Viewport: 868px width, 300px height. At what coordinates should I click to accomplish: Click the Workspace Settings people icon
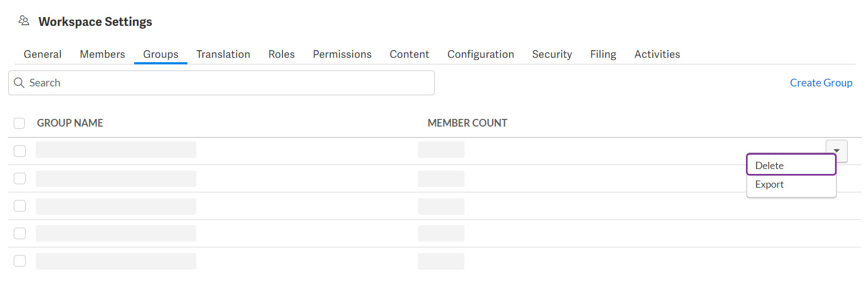(x=24, y=21)
